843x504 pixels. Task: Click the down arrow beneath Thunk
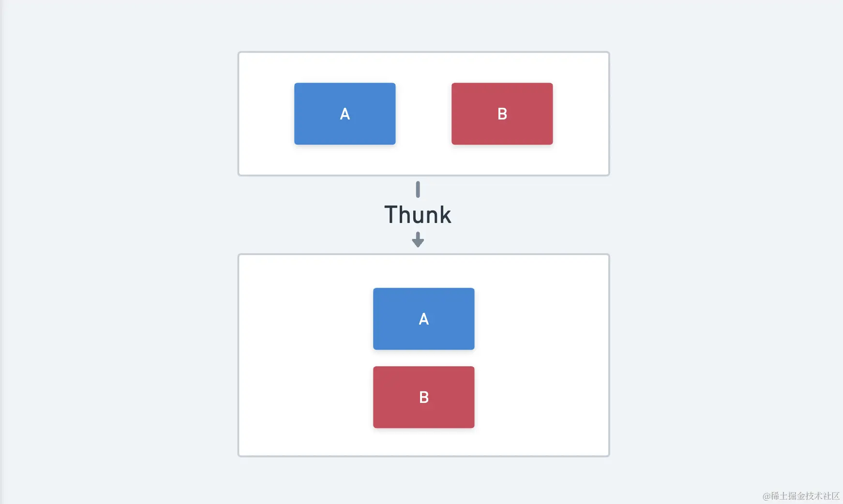[x=418, y=239]
